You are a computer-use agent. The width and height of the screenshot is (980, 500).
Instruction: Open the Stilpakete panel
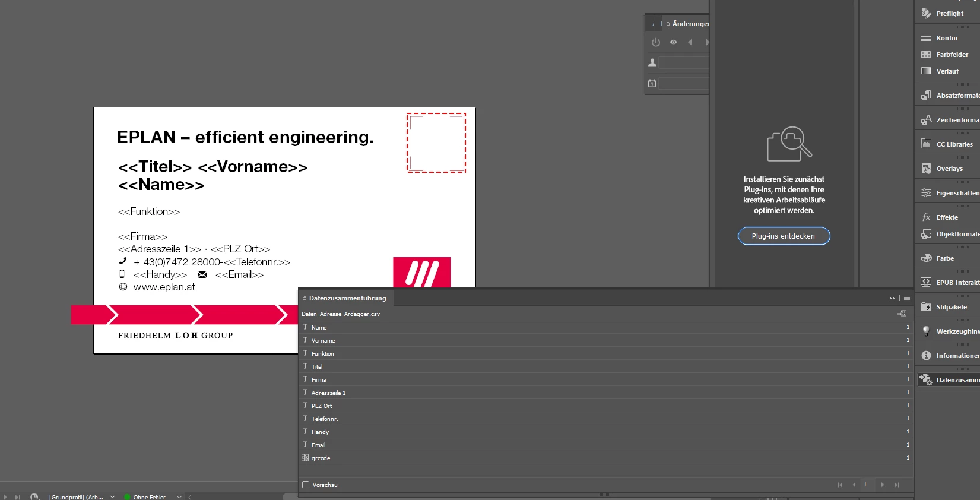pyautogui.click(x=949, y=307)
